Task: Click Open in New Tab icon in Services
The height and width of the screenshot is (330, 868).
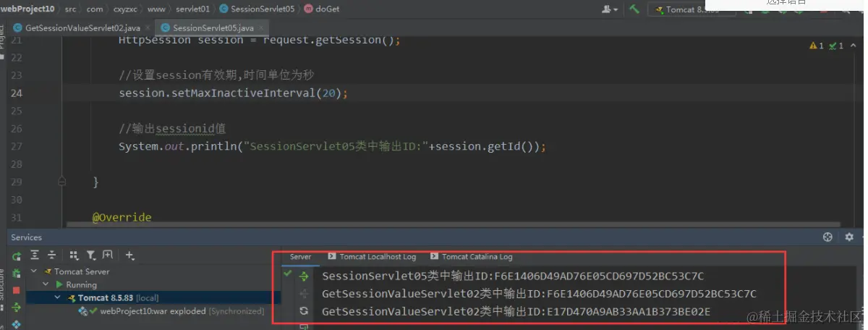Action: tap(107, 255)
